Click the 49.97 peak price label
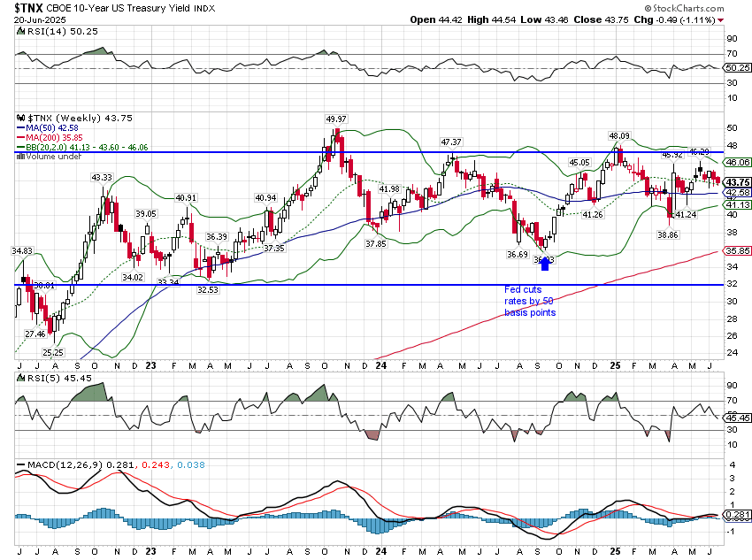 point(335,119)
